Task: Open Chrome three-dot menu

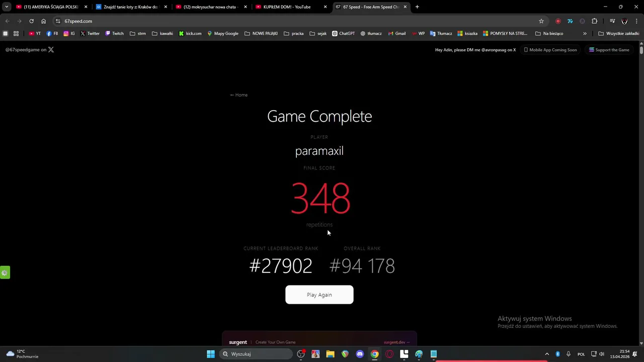Action: tap(637, 21)
